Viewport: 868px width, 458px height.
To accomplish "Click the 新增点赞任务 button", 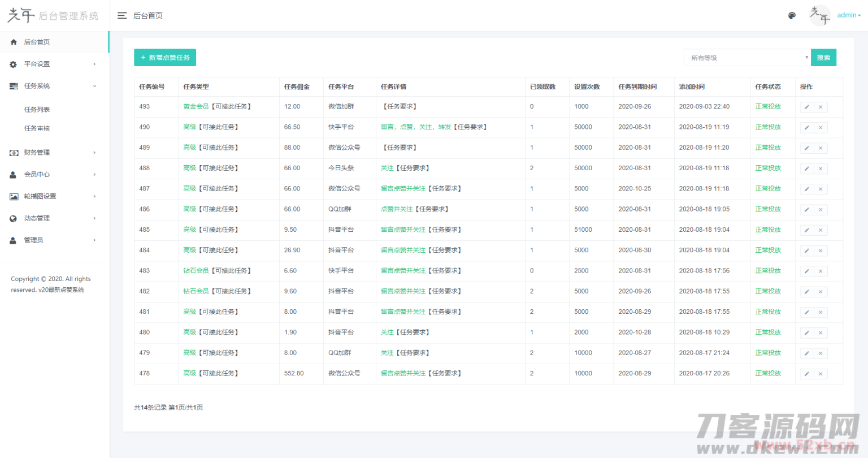I will point(165,58).
